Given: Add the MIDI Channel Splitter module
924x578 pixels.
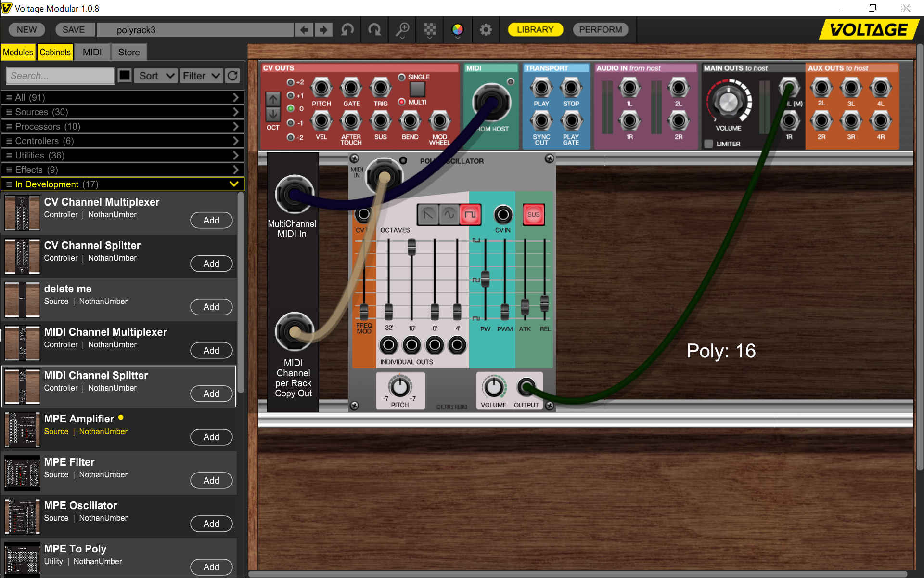Looking at the screenshot, I should (x=211, y=394).
